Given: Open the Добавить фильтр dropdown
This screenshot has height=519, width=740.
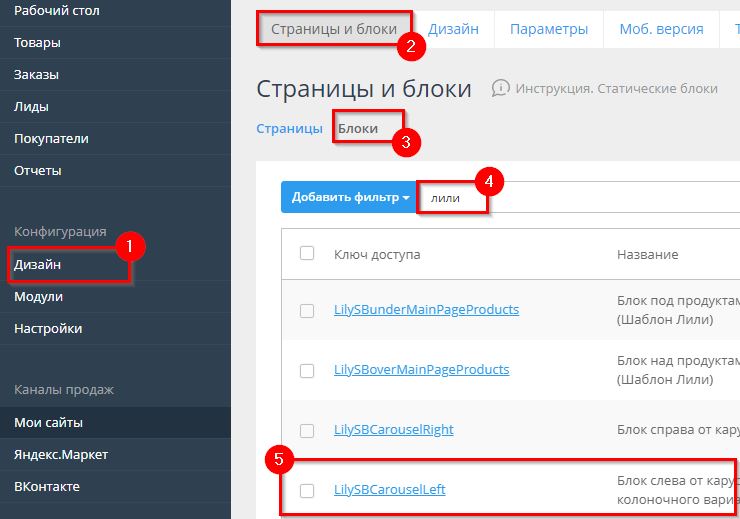Looking at the screenshot, I should click(350, 197).
